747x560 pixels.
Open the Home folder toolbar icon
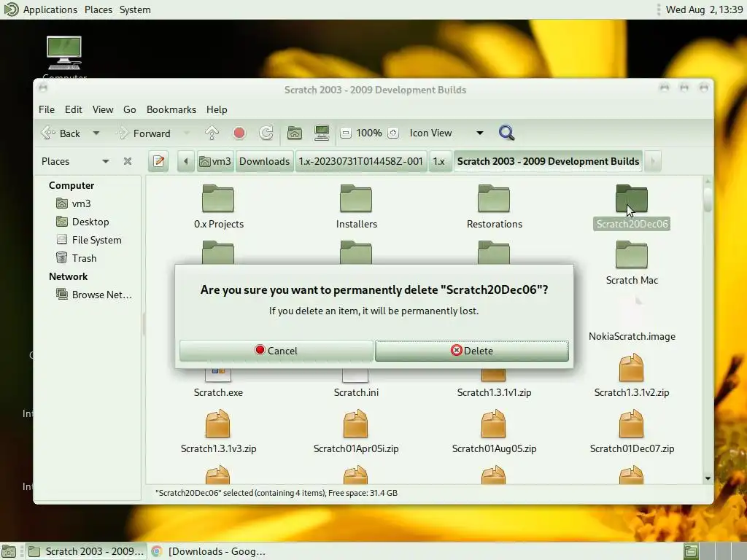[x=295, y=133]
